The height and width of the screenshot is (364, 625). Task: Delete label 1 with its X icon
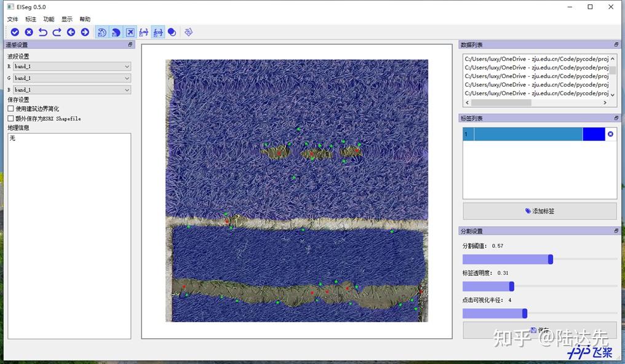pyautogui.click(x=610, y=134)
